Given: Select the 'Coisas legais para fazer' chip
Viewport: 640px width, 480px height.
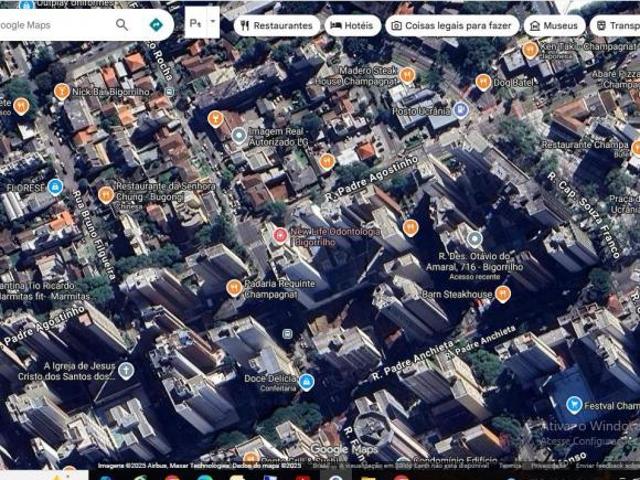Looking at the screenshot, I should coord(453,25).
